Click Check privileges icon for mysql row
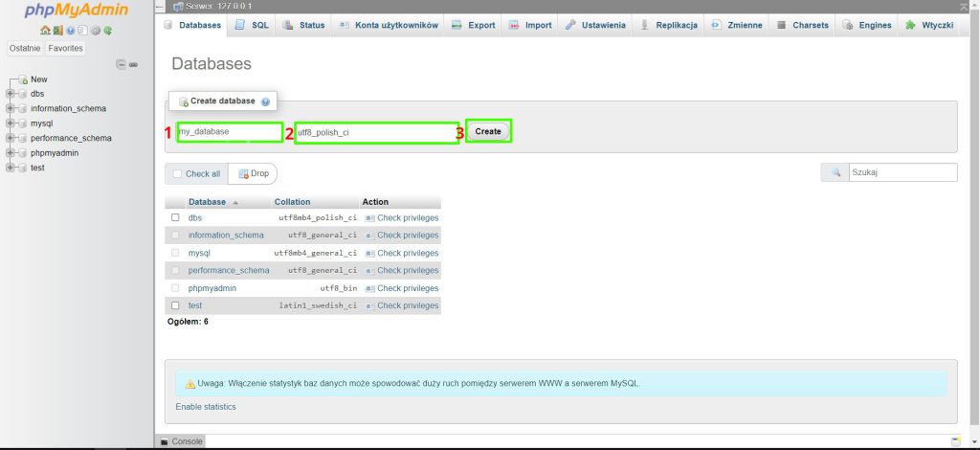 [x=369, y=253]
